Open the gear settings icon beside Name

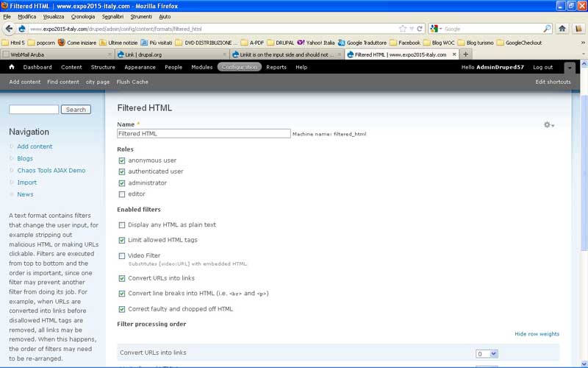click(549, 124)
